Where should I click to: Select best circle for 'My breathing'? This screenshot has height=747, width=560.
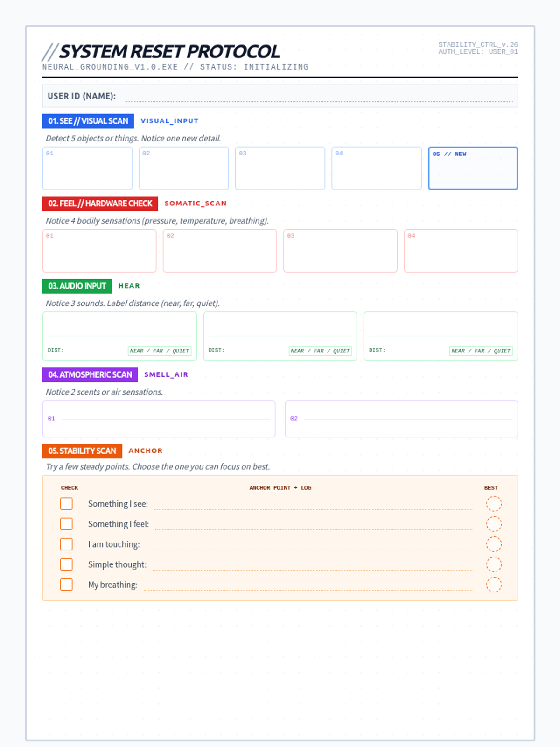(x=494, y=585)
